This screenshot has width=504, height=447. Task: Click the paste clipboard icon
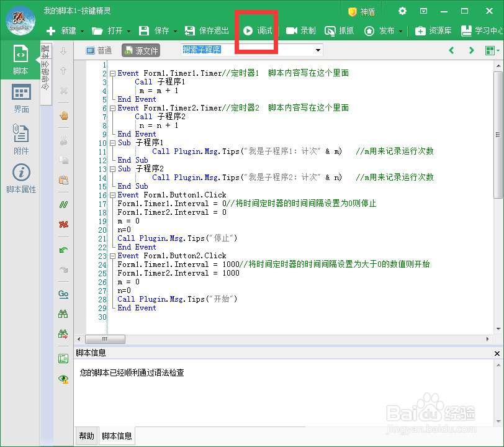pos(64,180)
